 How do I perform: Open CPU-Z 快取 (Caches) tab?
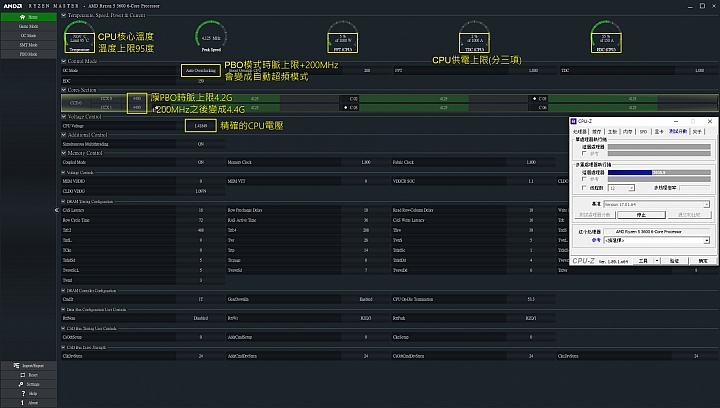596,132
